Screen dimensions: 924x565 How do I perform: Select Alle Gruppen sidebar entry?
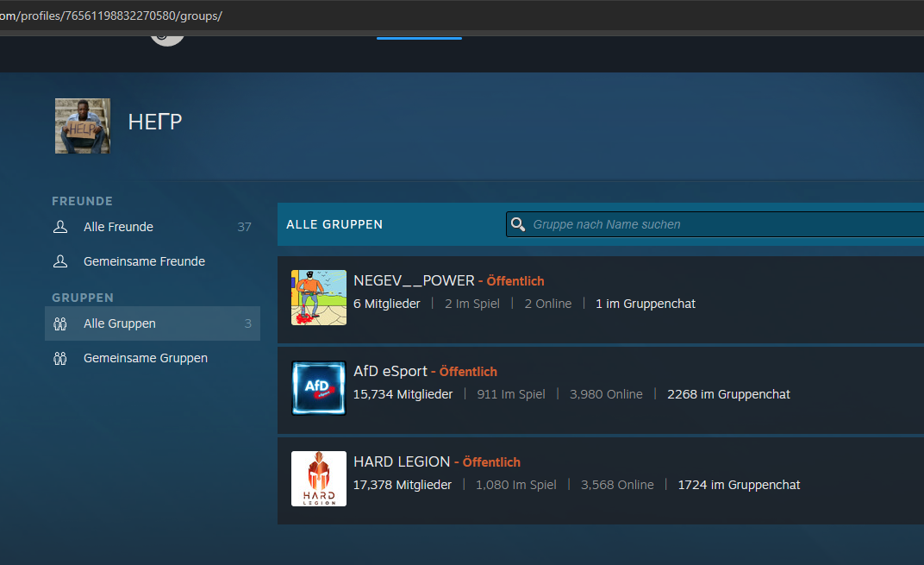pyautogui.click(x=120, y=323)
